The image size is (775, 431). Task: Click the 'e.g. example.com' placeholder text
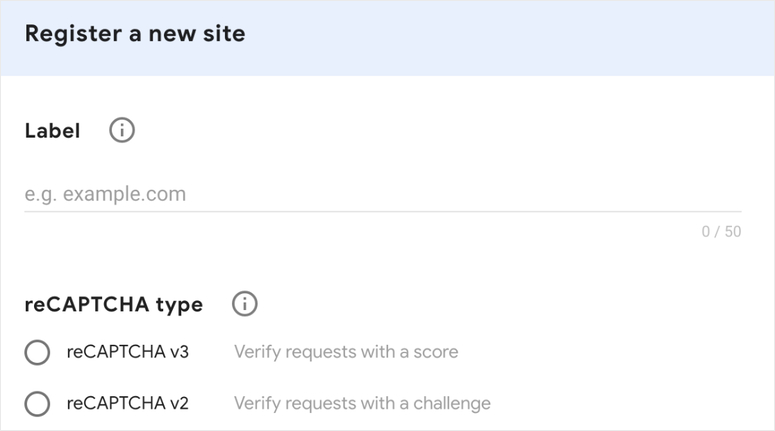pos(105,194)
